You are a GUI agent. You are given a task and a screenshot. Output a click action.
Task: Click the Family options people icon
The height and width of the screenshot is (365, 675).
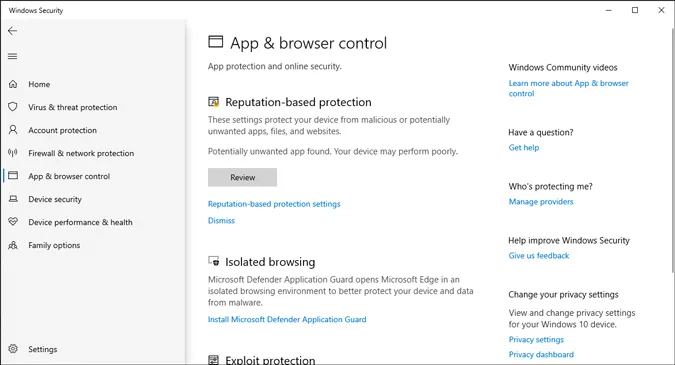[13, 245]
